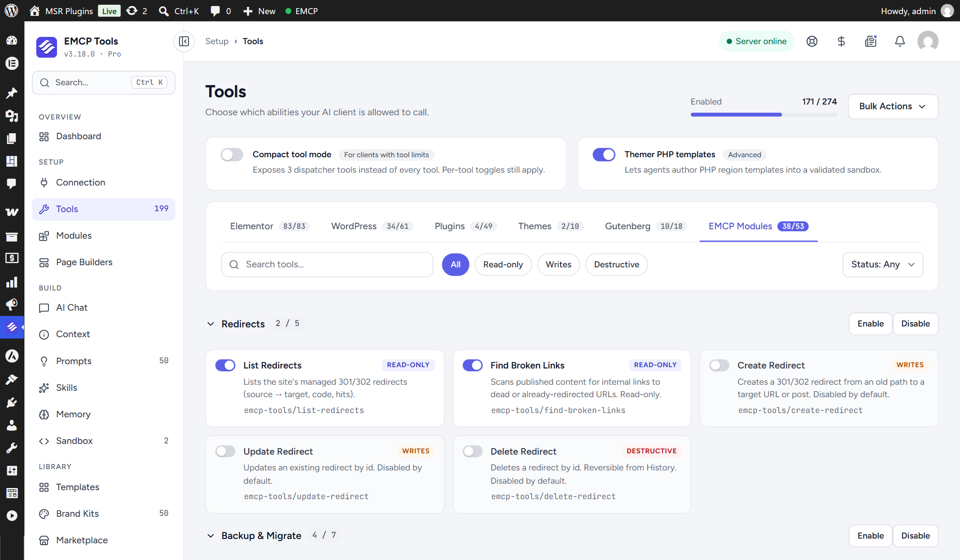Click Elementor icon in WordPress admin sidebar
The image size is (960, 560).
(x=12, y=63)
